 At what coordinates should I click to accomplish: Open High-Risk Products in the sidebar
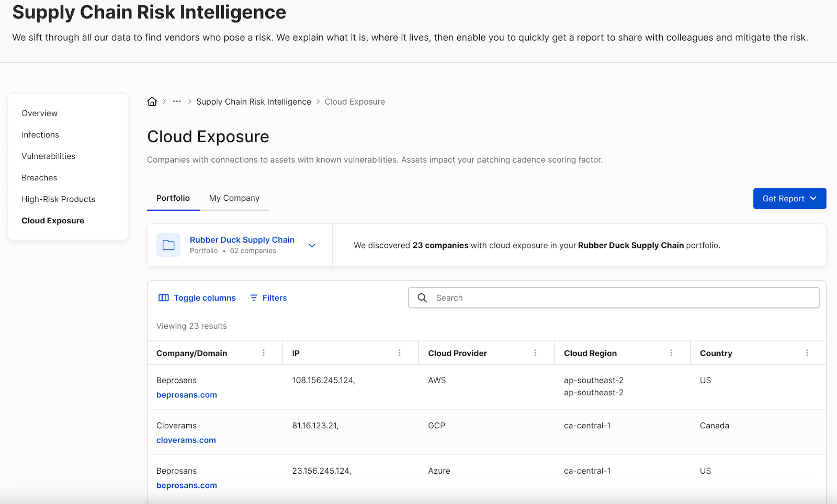pos(59,199)
